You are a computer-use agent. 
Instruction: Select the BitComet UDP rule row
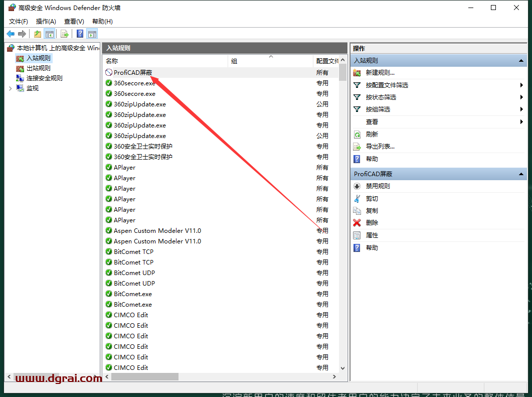(134, 273)
